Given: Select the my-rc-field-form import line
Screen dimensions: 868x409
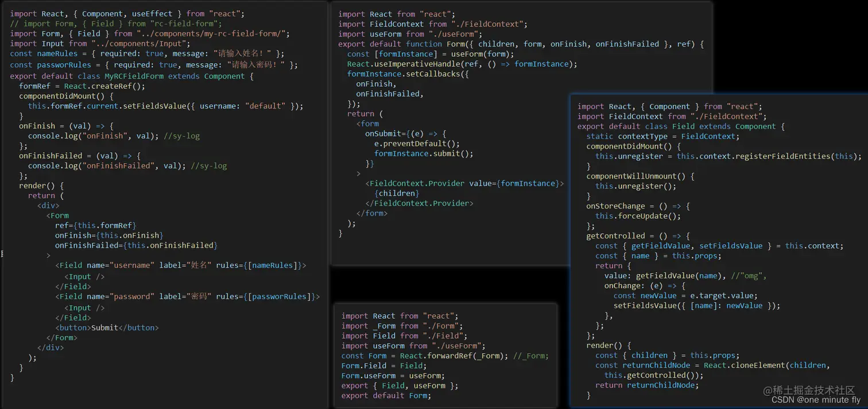Looking at the screenshot, I should click(x=150, y=33).
